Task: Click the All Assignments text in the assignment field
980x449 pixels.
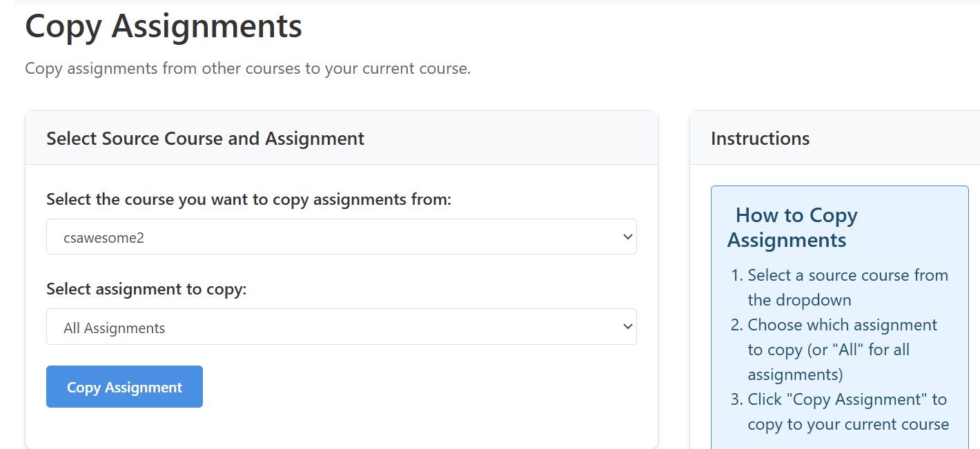Action: pyautogui.click(x=114, y=328)
